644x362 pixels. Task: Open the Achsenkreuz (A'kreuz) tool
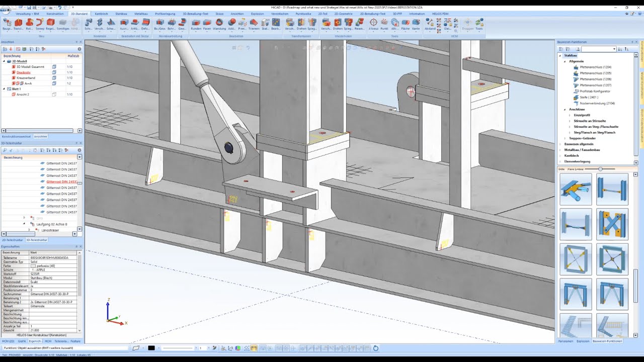(373, 24)
